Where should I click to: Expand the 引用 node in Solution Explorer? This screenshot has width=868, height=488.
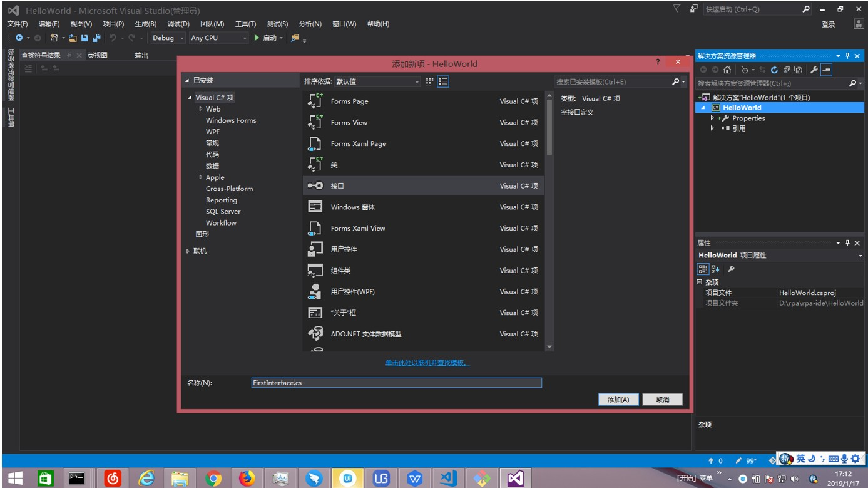coord(712,128)
